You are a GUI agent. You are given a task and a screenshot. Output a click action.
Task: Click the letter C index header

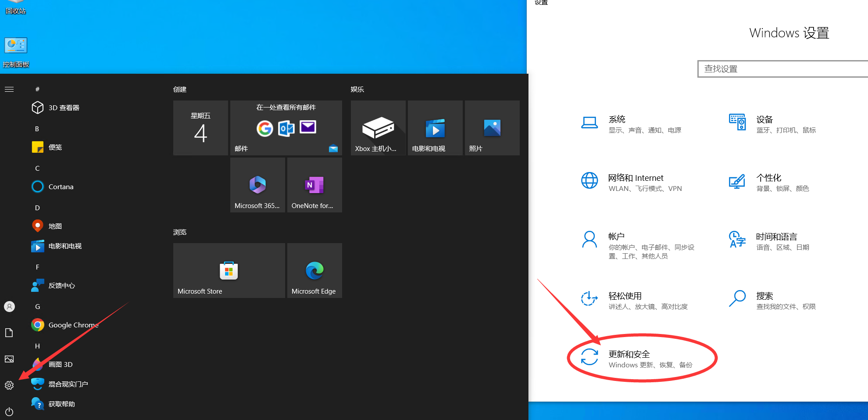pos(37,168)
